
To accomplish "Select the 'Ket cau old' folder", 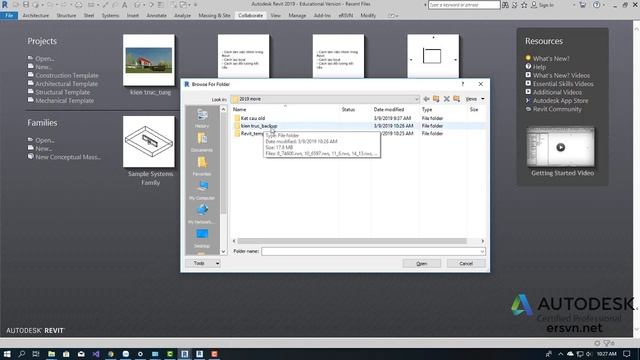I will tap(253, 118).
